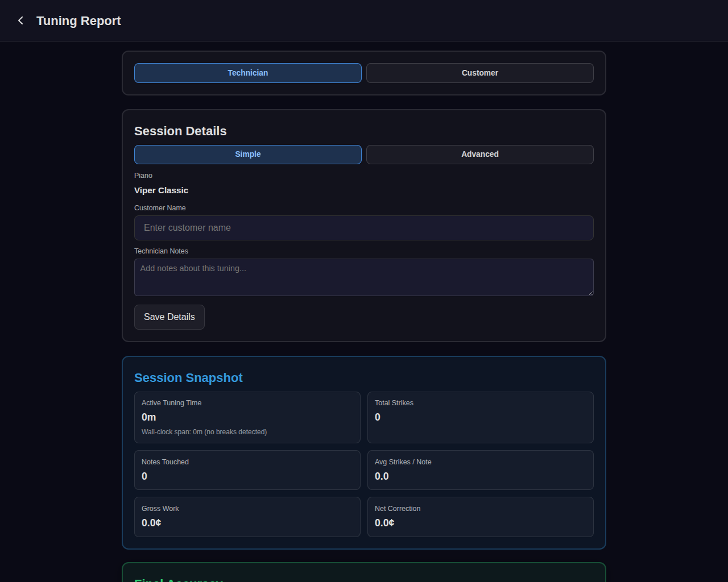The width and height of the screenshot is (728, 582).
Task: Click the Tuning Report title
Action: coord(78,20)
